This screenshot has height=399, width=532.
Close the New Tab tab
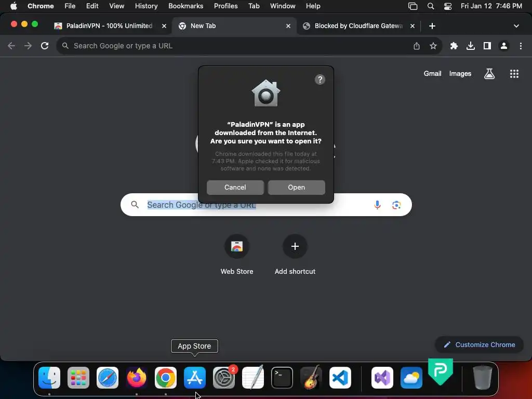(x=288, y=26)
